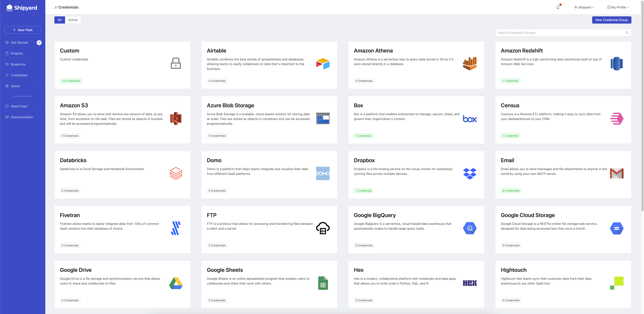Image resolution: width=644 pixels, height=314 pixels.
Task: Click the Dropbox logo icon
Action: (470, 174)
